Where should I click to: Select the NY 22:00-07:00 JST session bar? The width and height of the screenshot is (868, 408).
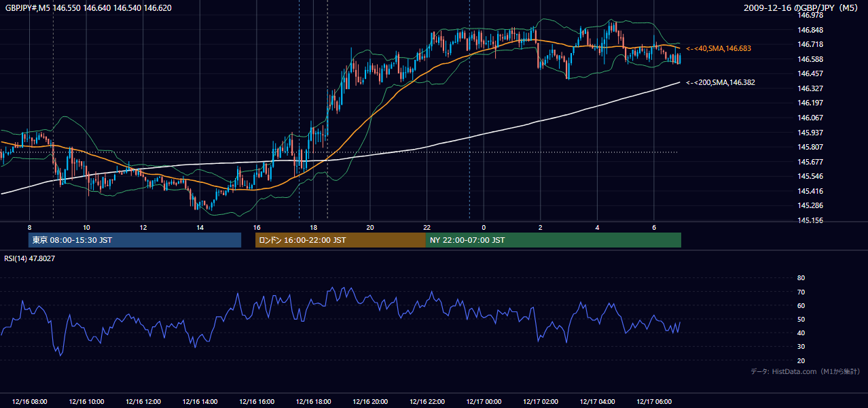click(x=554, y=240)
